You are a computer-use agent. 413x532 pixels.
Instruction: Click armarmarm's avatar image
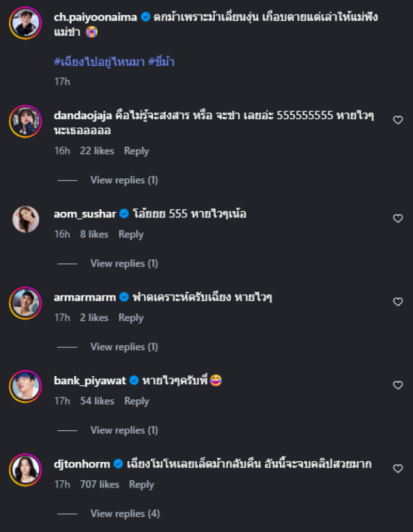click(25, 303)
